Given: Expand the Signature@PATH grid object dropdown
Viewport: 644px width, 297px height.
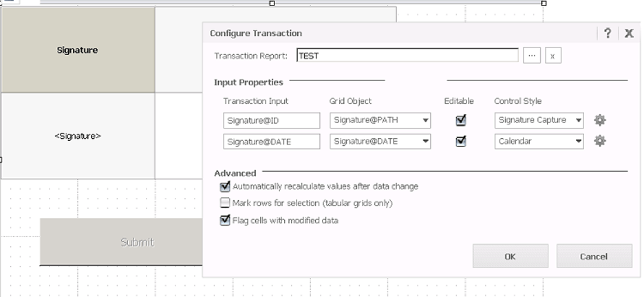Looking at the screenshot, I should [x=427, y=120].
